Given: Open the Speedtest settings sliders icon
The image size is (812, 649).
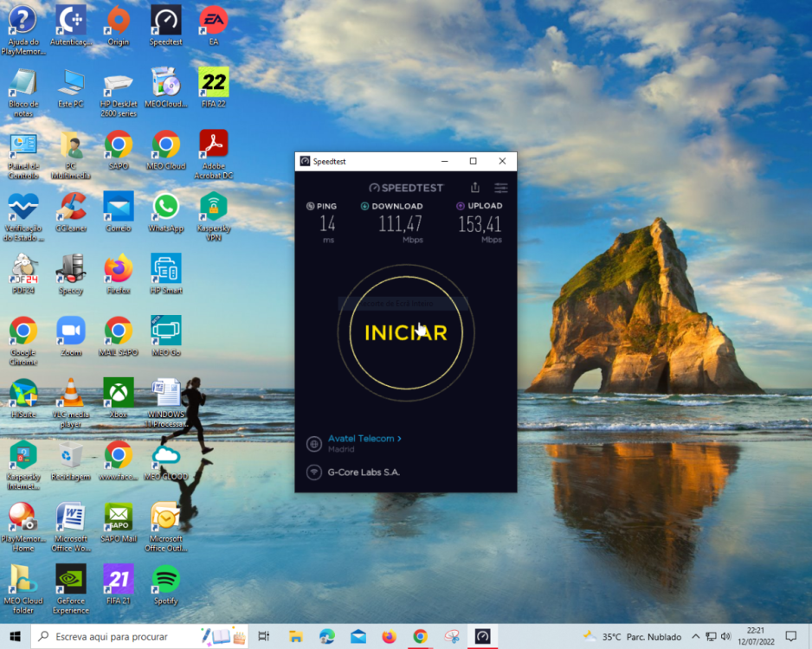Looking at the screenshot, I should [x=500, y=188].
